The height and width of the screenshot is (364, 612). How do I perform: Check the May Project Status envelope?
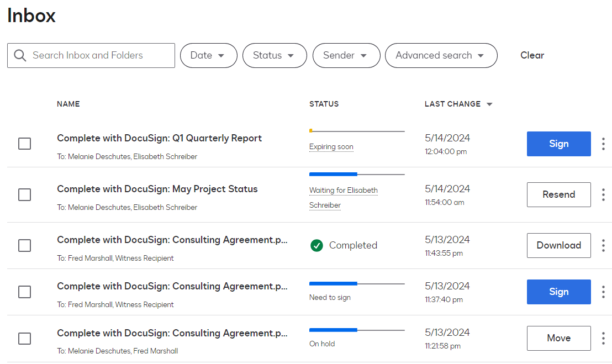point(24,194)
